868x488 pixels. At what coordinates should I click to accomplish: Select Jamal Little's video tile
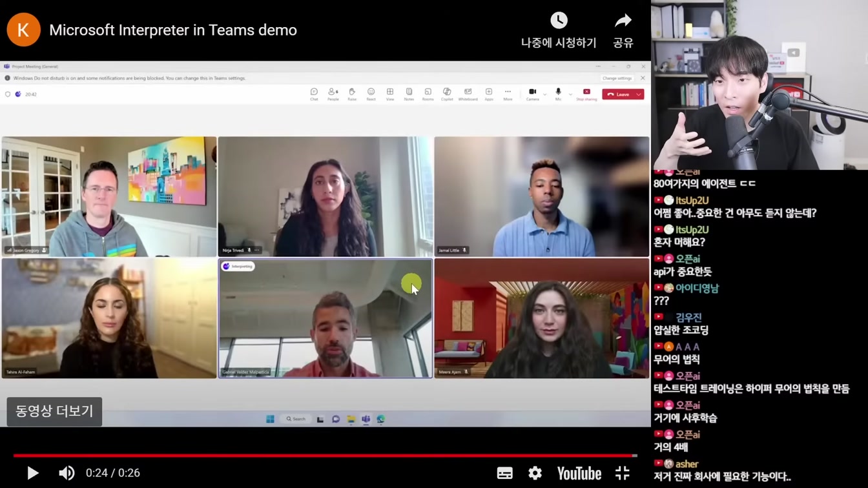click(x=542, y=196)
